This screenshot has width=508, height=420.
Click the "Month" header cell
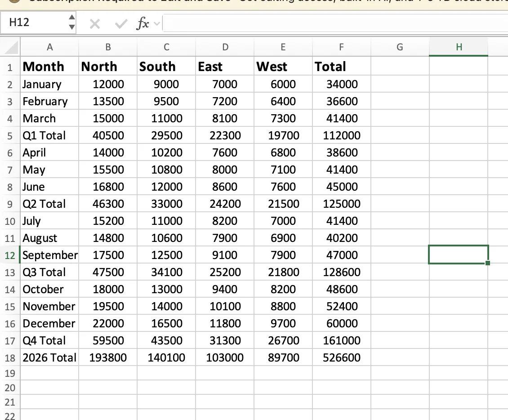pos(49,67)
